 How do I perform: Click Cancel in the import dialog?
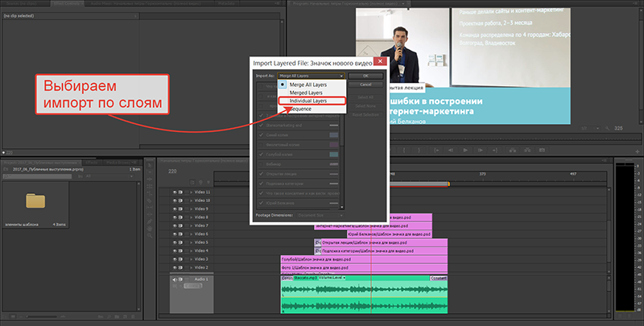coord(365,84)
